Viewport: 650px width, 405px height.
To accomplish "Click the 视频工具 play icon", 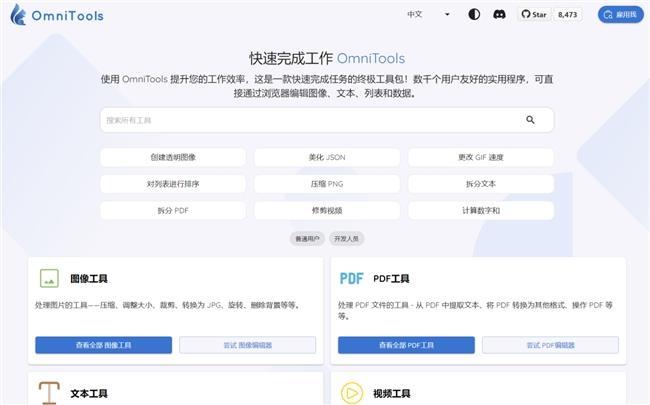I will [352, 393].
